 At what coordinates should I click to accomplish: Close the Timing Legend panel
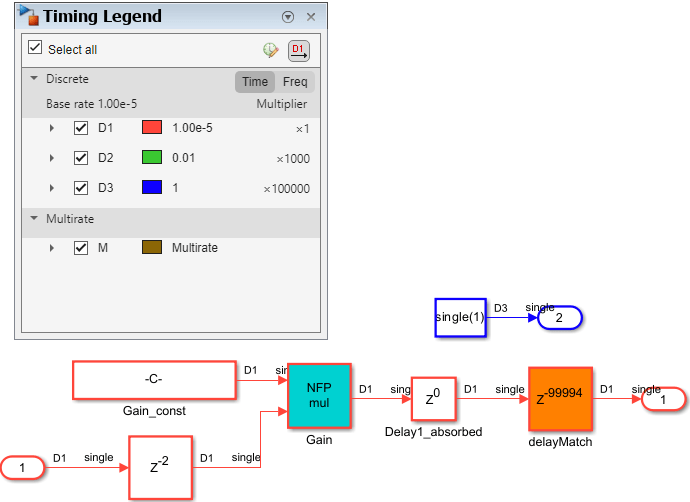coord(311,18)
